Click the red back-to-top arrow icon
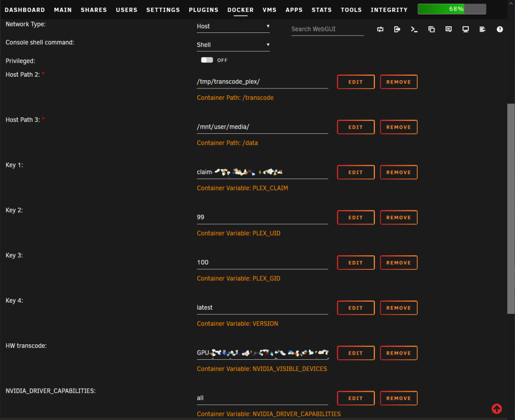The image size is (515, 420). [496, 409]
